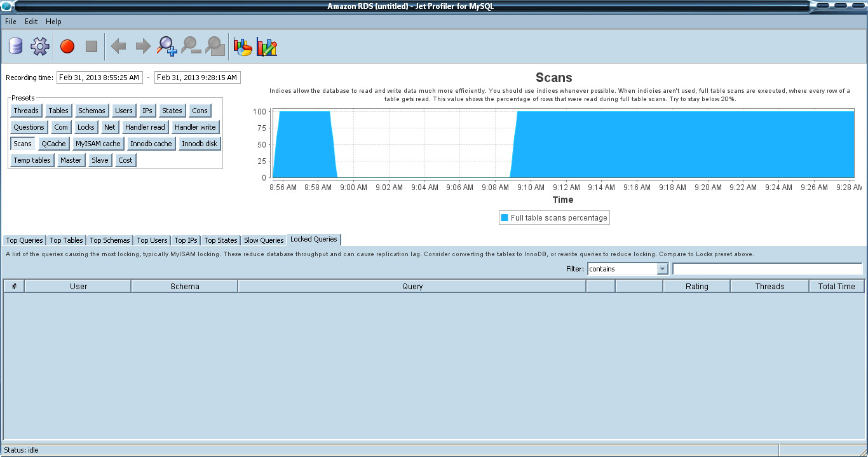Switch to the Top Tables tab
Viewport: 868px width, 457px height.
pos(66,240)
